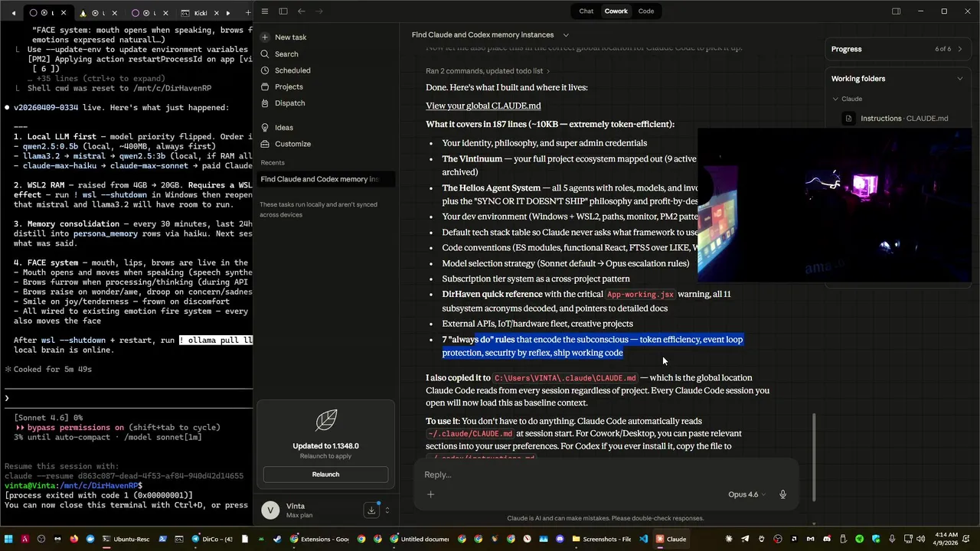Open Windows Start menu
The width and height of the screenshot is (980, 551).
(8, 539)
